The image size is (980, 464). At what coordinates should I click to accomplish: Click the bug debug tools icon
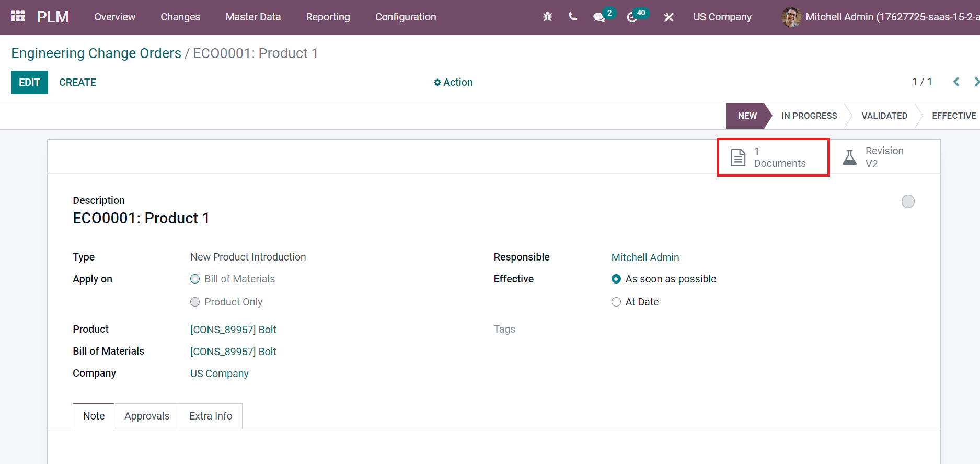click(x=547, y=17)
